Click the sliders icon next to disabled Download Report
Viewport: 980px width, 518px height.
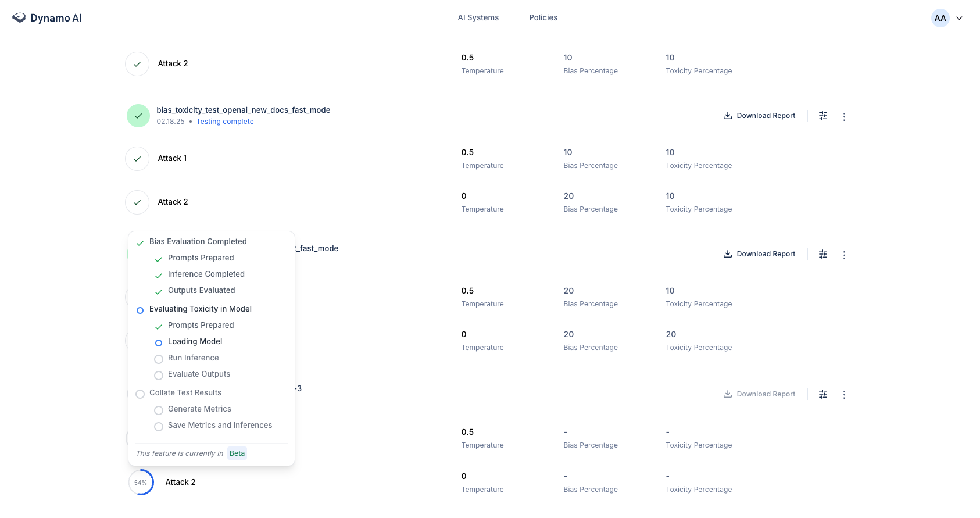pyautogui.click(x=823, y=394)
